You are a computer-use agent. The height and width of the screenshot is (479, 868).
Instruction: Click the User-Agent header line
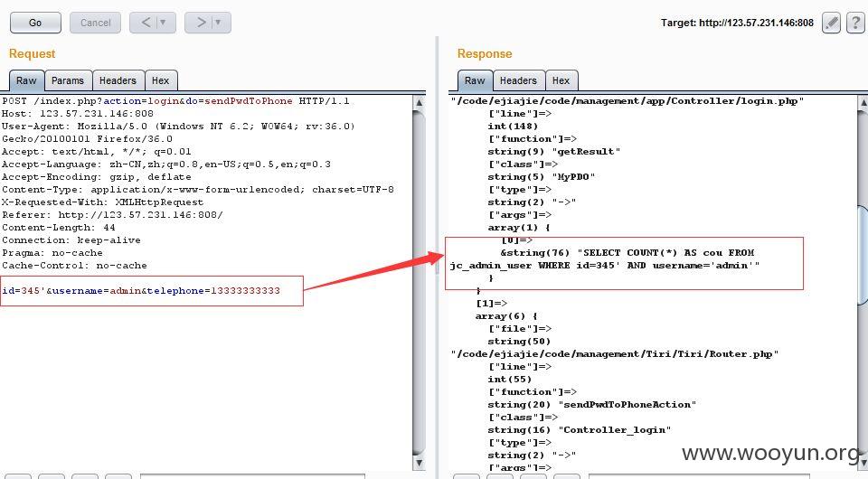178,133
